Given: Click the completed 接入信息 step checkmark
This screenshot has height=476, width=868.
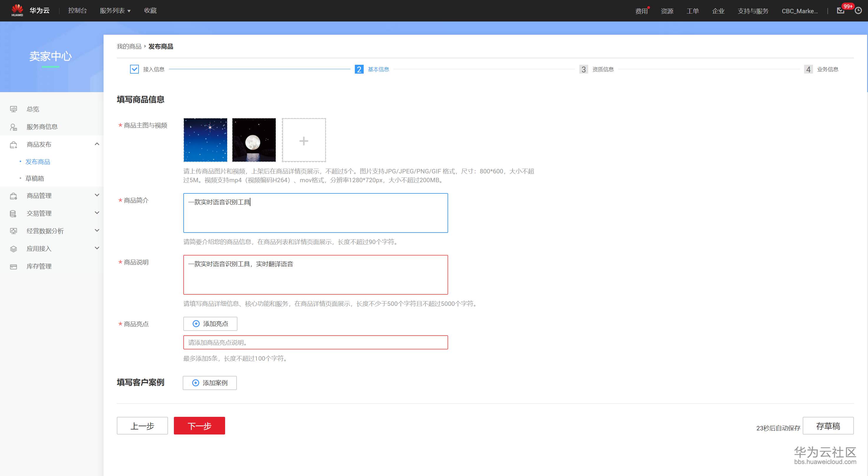Looking at the screenshot, I should [134, 69].
